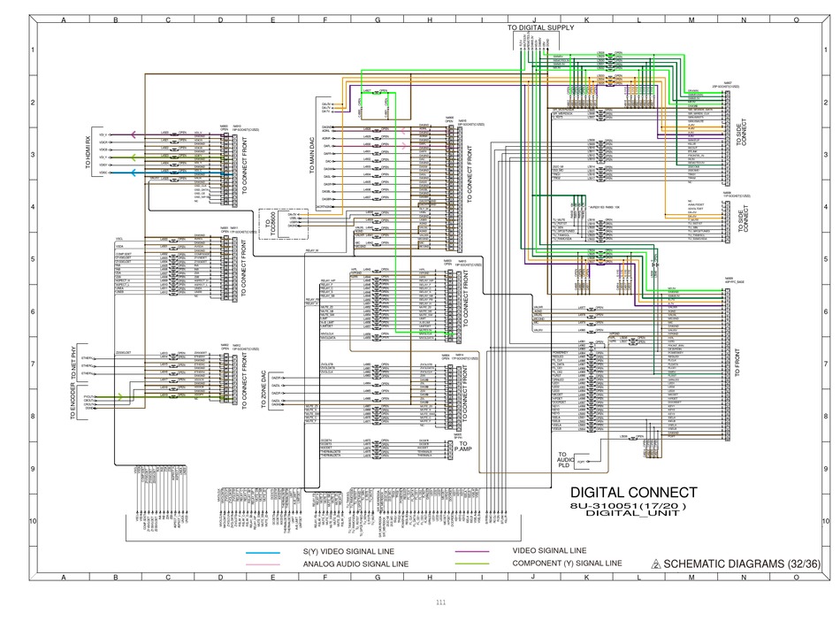Click the 'TO P.AMP' label
Viewport: 840px width, 621px height.
463,447
